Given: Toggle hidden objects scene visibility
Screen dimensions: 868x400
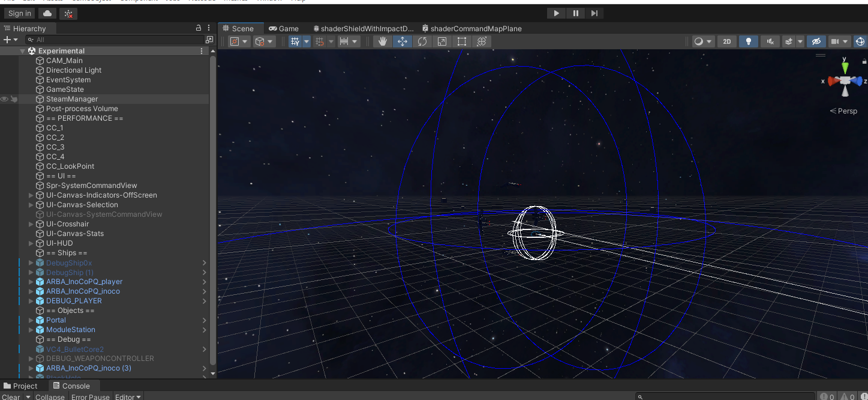Looking at the screenshot, I should (x=815, y=41).
